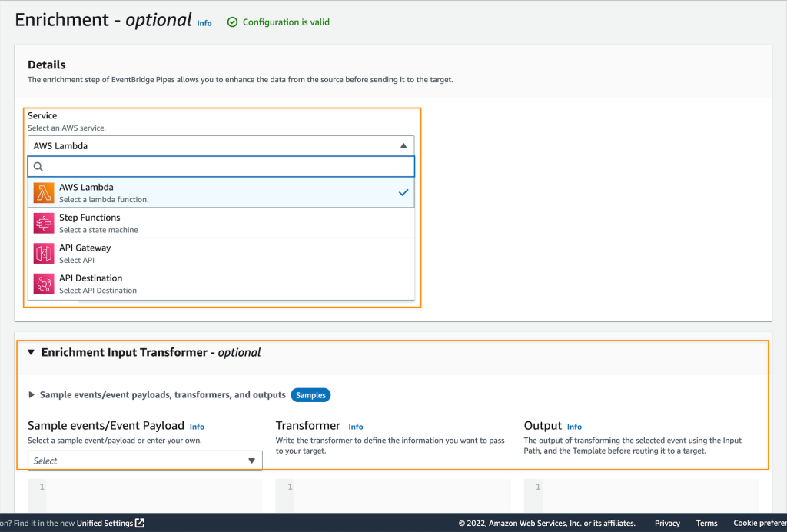
Task: Click the green Configuration is valid checkmark icon
Action: (232, 22)
